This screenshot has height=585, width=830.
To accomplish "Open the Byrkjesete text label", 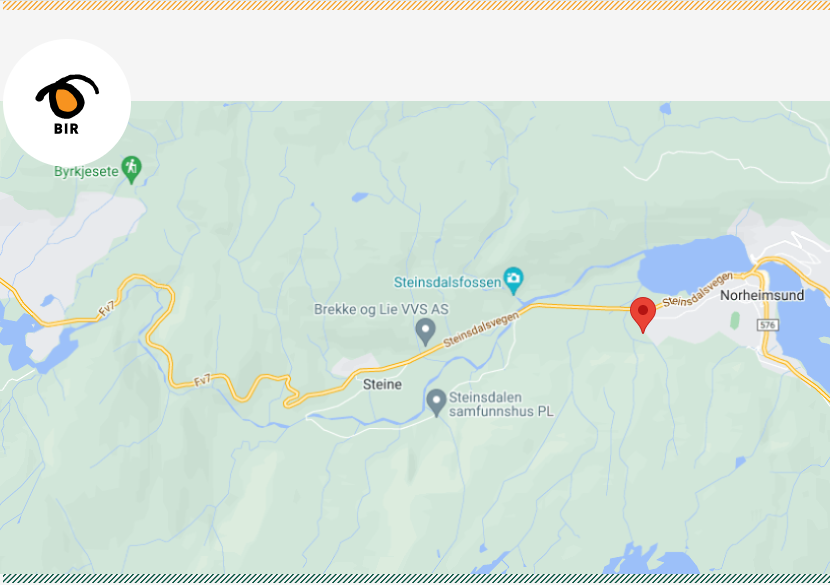I will pyautogui.click(x=86, y=172).
